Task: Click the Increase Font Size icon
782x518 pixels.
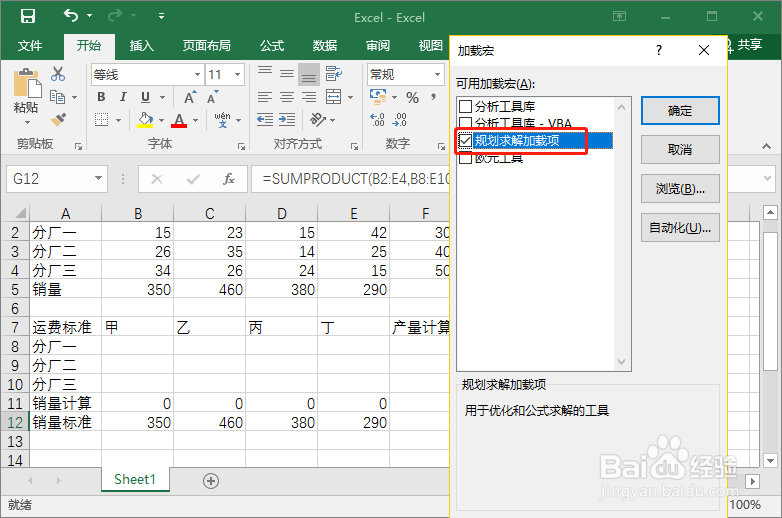Action: coord(190,97)
